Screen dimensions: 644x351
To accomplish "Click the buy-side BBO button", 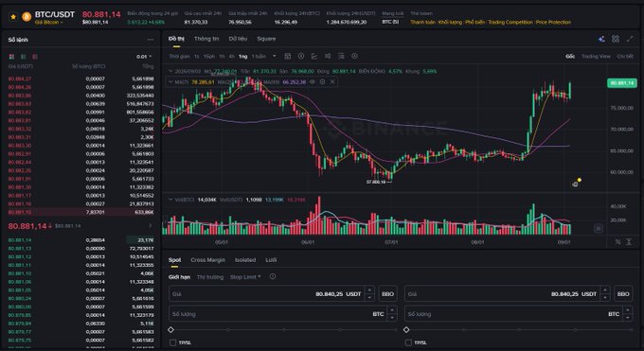I will click(x=387, y=294).
